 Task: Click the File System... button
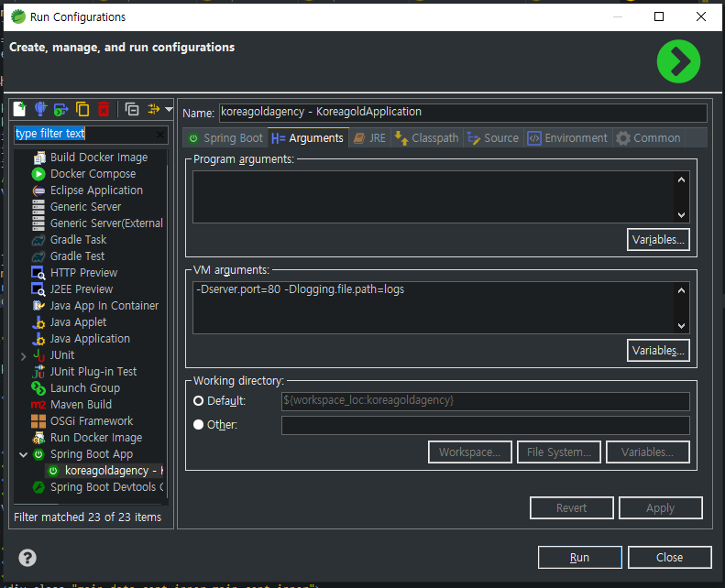(x=559, y=452)
